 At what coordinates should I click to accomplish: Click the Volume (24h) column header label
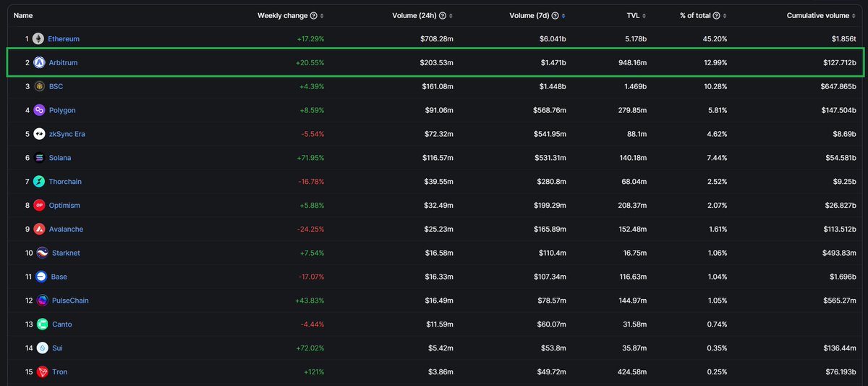point(414,15)
